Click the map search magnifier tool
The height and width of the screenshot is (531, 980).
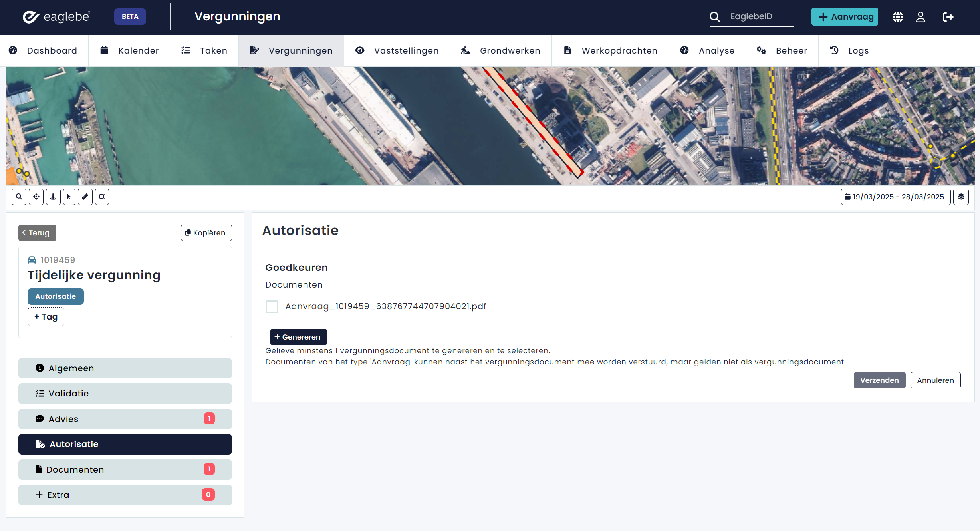(19, 197)
